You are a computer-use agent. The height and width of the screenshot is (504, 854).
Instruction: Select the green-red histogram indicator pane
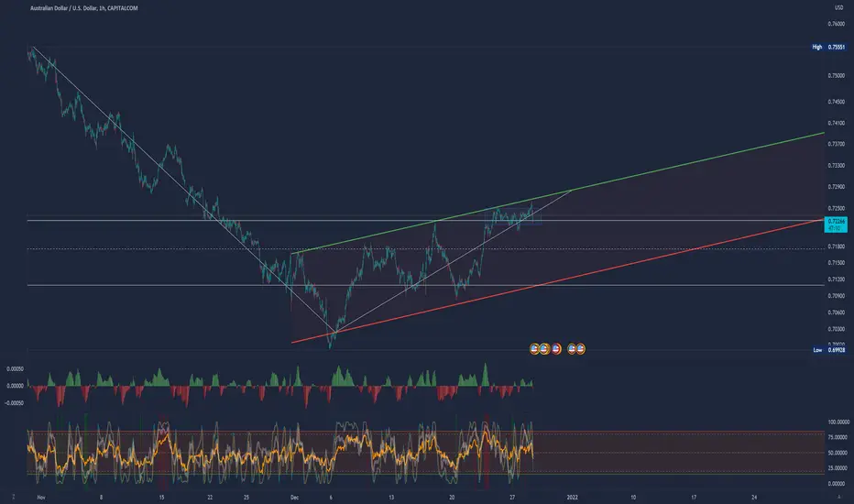pos(280,385)
